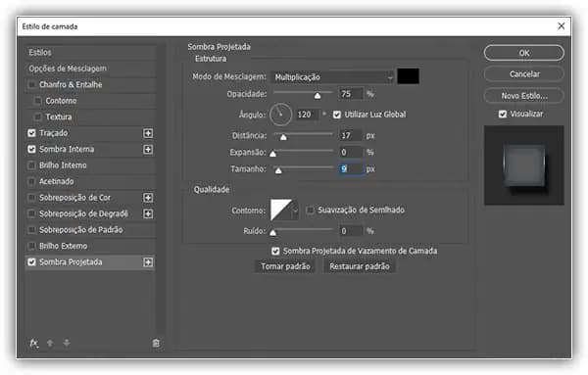
Task: Select the Traçado effect row
Action: tap(91, 133)
